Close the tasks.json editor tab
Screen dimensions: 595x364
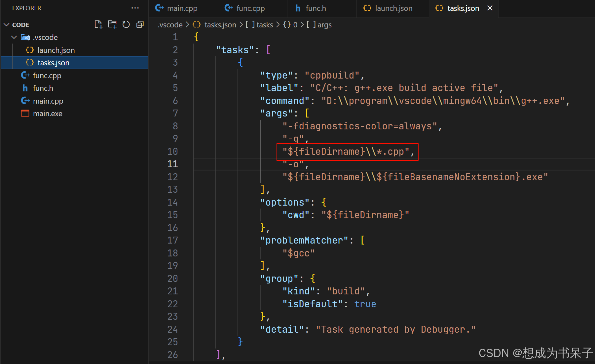click(x=490, y=8)
